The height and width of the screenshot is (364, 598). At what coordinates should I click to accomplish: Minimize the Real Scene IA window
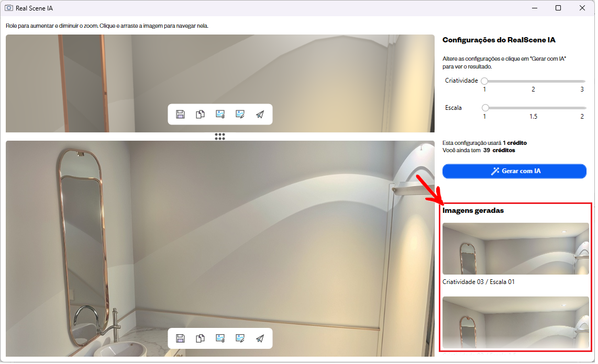coord(535,8)
